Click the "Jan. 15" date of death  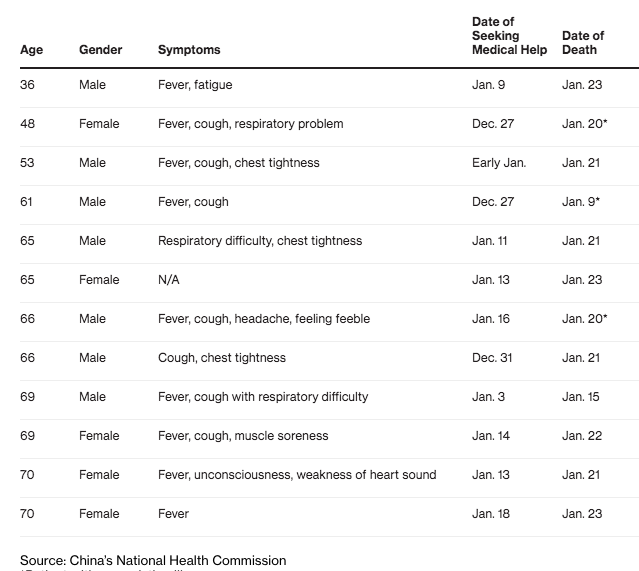click(581, 397)
